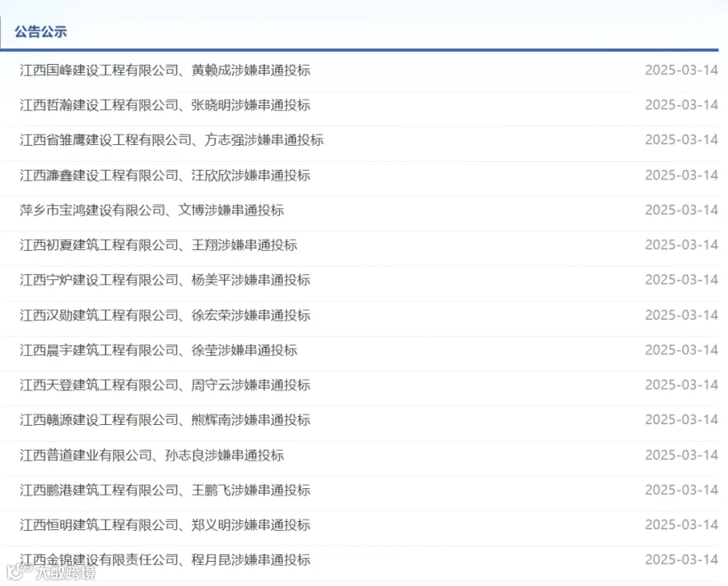Open the 江西鹏港建筑工程有限公司 王鹏飞 announcement
The image size is (728, 586).
tap(165, 490)
